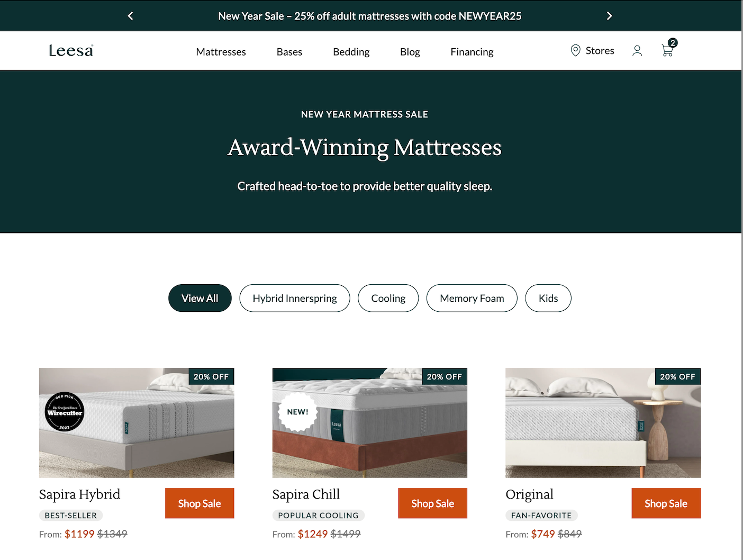Click the Award-Winning Mattresses heading
The height and width of the screenshot is (560, 743).
365,148
